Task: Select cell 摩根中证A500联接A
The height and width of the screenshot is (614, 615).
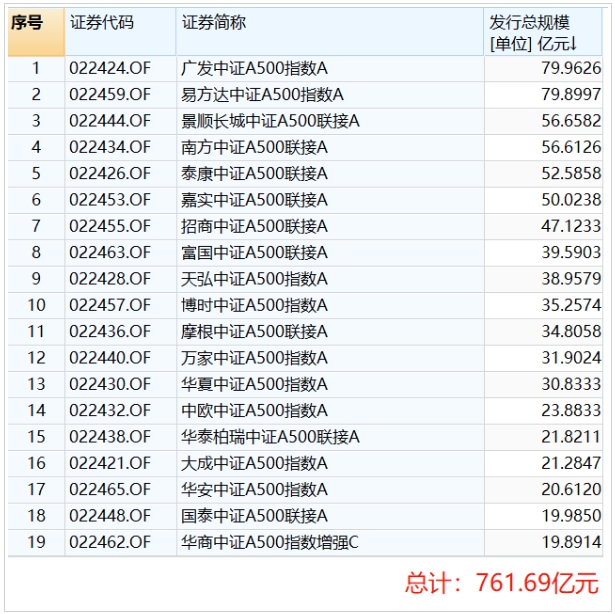Action: [x=330, y=332]
